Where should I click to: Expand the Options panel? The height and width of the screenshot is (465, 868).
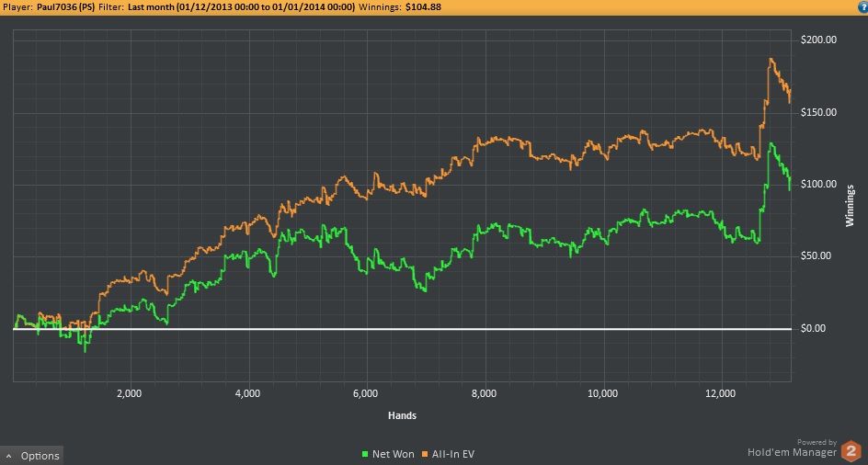[32, 456]
